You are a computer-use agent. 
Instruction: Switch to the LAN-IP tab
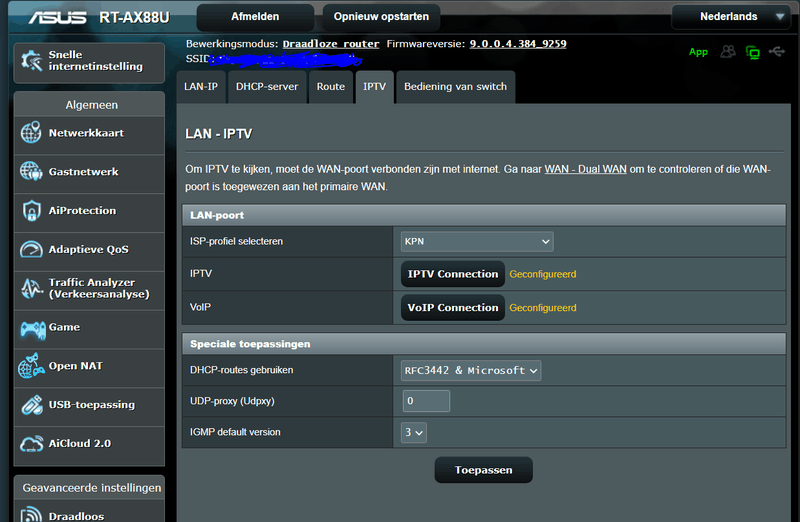tap(201, 87)
